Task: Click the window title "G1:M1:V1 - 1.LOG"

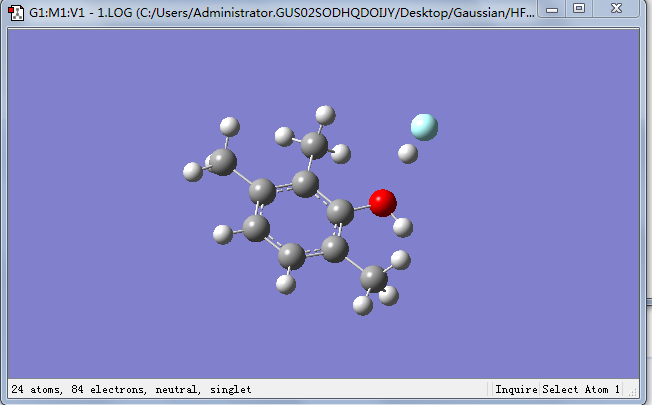Action: click(81, 13)
